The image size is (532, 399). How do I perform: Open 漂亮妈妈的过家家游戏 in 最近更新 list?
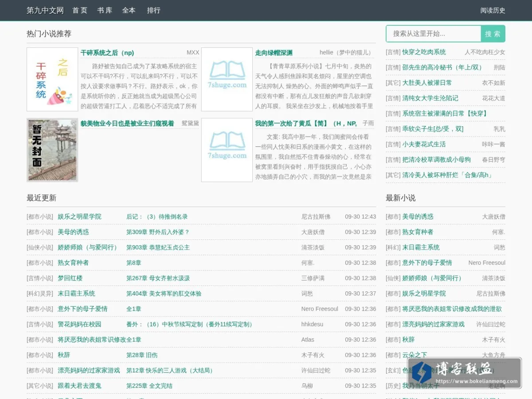89,370
